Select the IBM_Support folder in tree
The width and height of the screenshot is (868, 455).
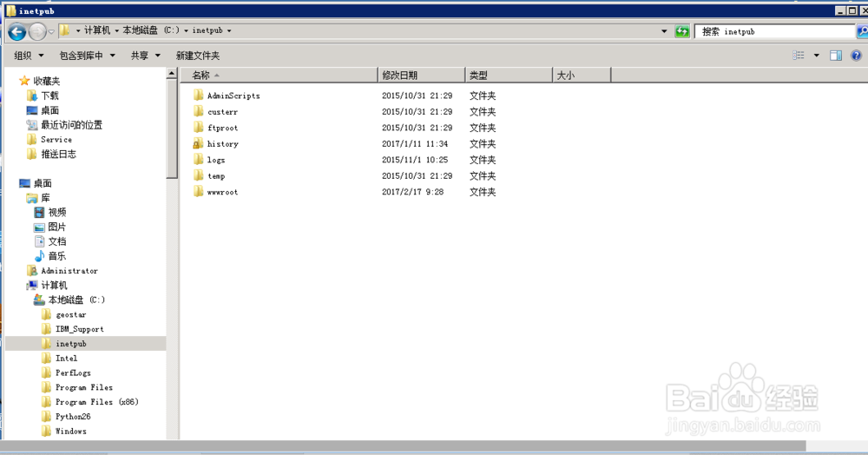tap(73, 329)
